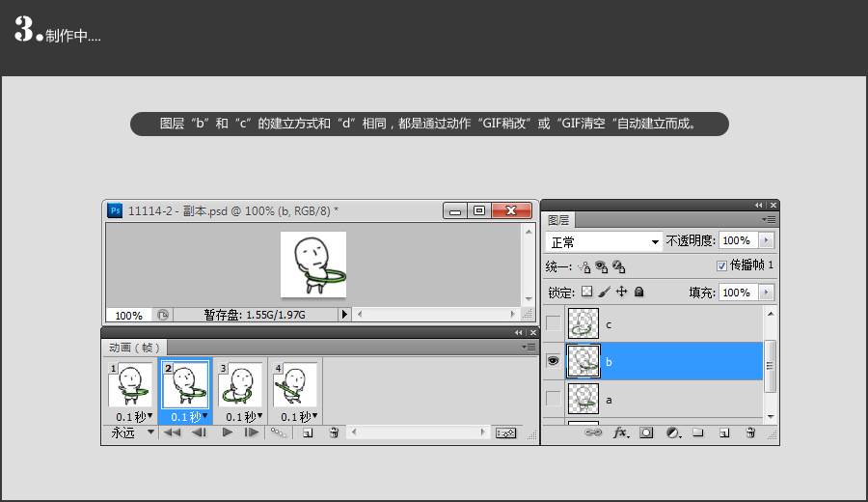868x502 pixels.
Task: Open the 正常 blend mode dropdown
Action: pos(603,240)
